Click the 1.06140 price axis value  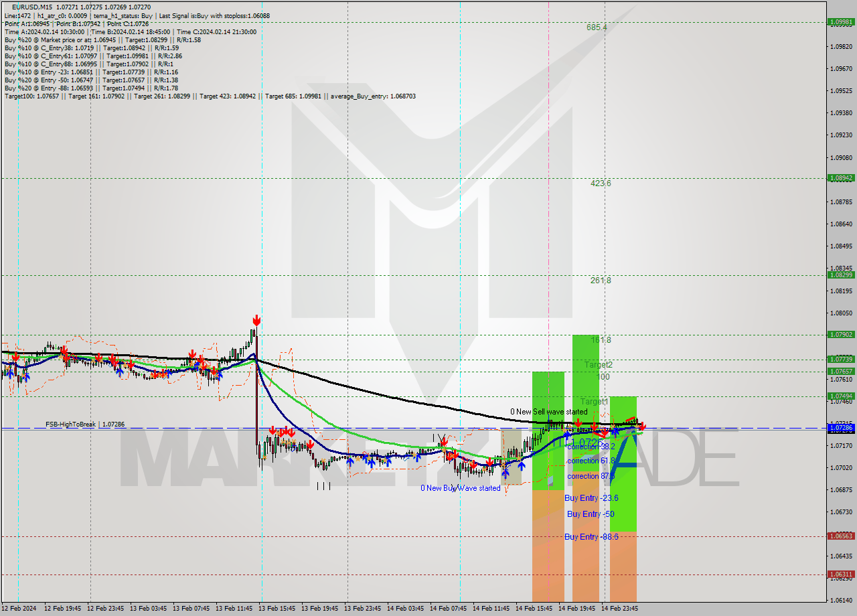pos(842,600)
